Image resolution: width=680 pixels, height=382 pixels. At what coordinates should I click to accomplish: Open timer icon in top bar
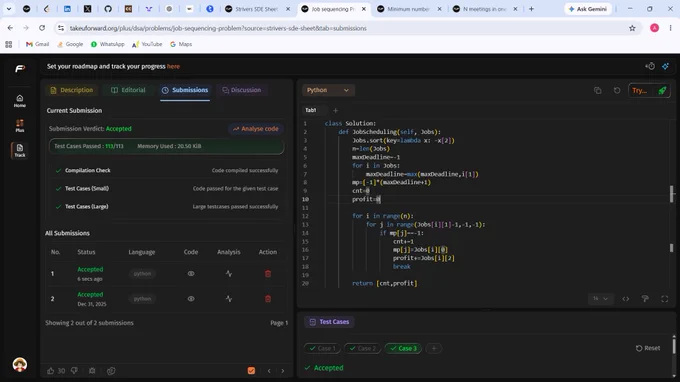click(650, 66)
